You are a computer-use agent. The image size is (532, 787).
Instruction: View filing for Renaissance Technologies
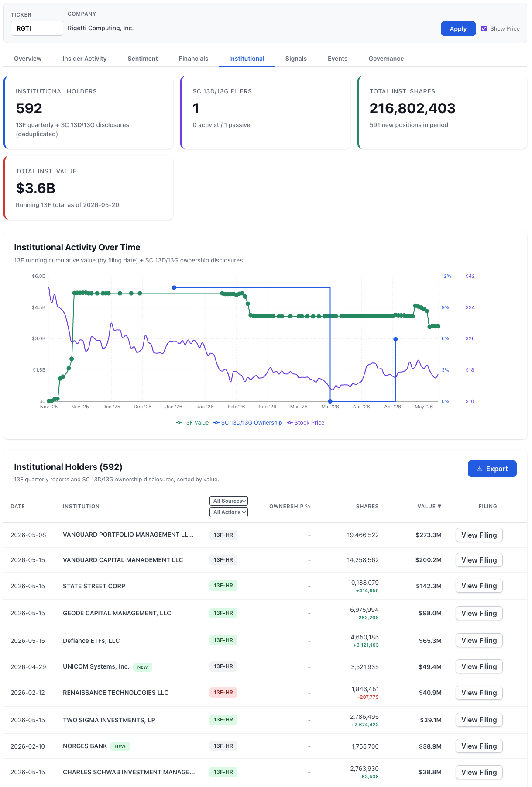(x=479, y=693)
